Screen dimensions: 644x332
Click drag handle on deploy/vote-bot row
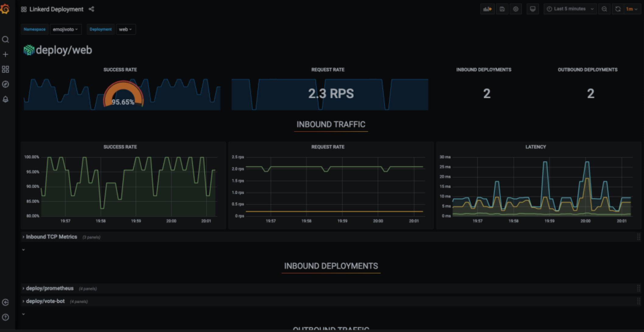click(x=638, y=301)
